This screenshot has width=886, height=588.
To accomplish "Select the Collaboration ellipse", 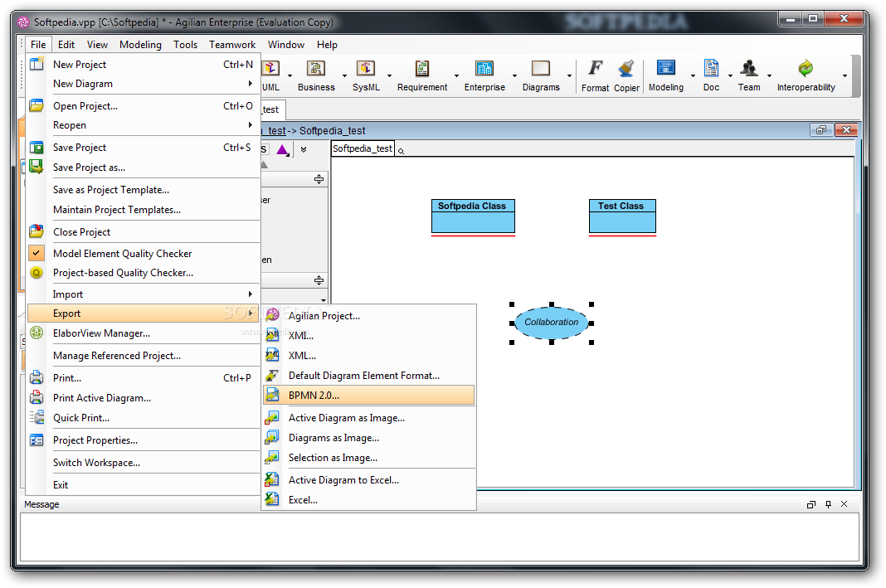I will [552, 323].
